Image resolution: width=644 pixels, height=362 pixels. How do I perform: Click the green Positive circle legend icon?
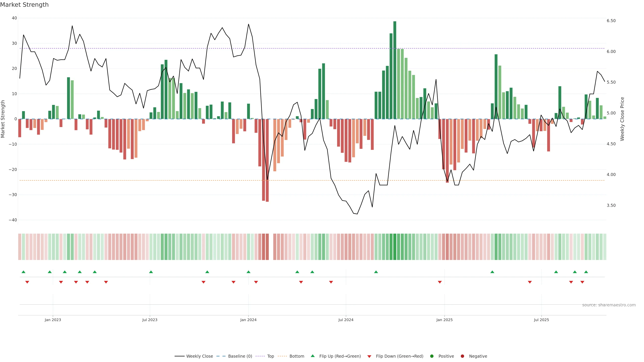pos(432,356)
